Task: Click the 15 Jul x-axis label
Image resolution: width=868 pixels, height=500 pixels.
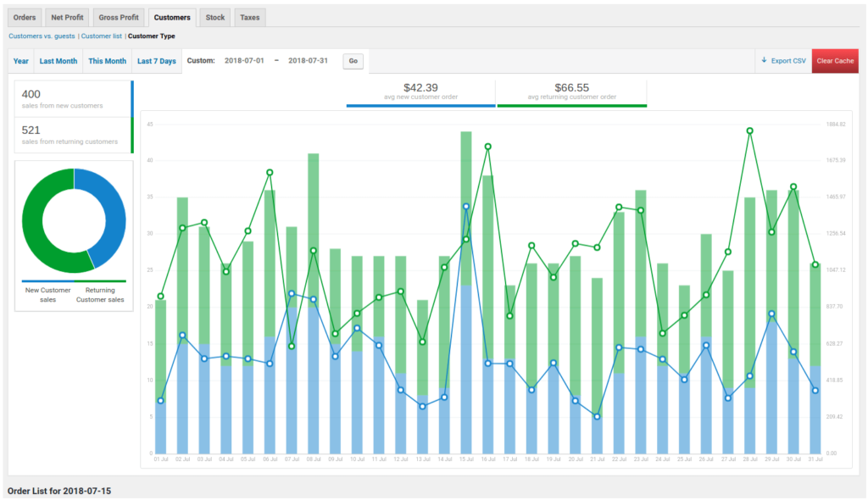Action: [x=466, y=459]
